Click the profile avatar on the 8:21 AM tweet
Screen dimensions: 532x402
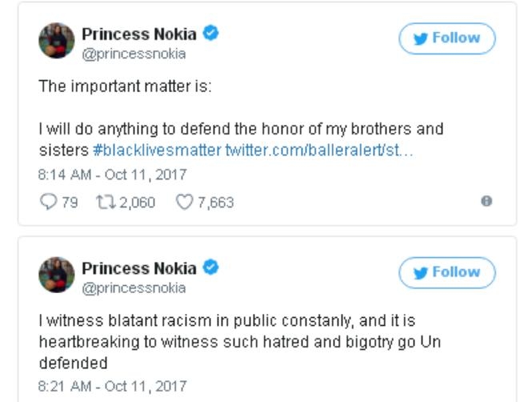pos(57,275)
